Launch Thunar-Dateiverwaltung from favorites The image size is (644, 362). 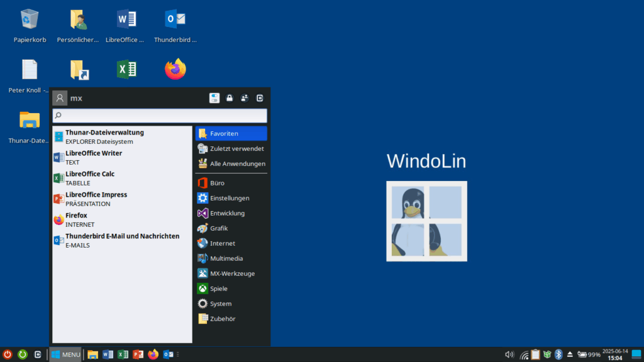point(122,136)
